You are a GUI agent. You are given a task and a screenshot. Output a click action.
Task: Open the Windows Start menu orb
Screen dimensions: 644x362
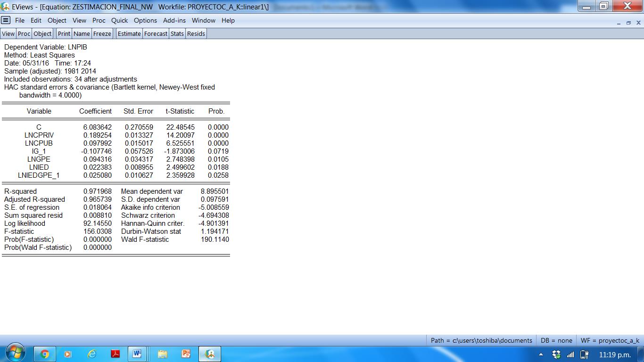tap(15, 354)
